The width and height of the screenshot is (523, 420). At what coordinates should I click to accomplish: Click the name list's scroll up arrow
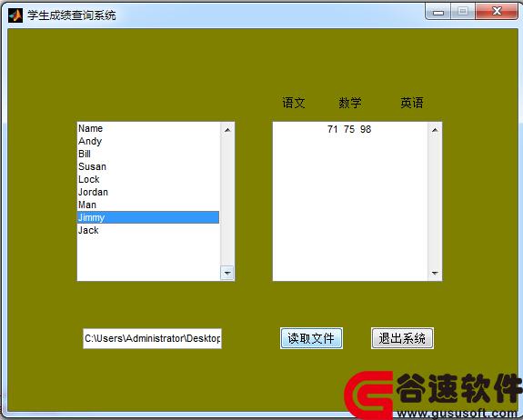tap(227, 130)
